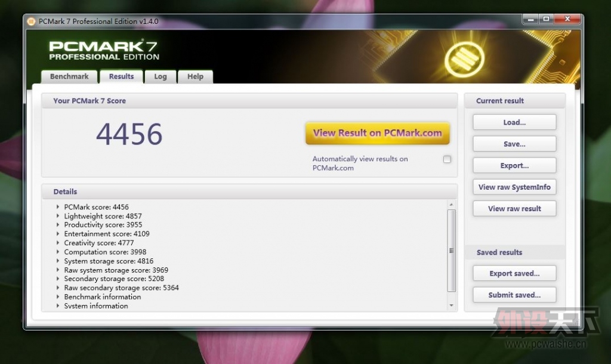
Task: Expand the Computation score row
Action: point(58,252)
